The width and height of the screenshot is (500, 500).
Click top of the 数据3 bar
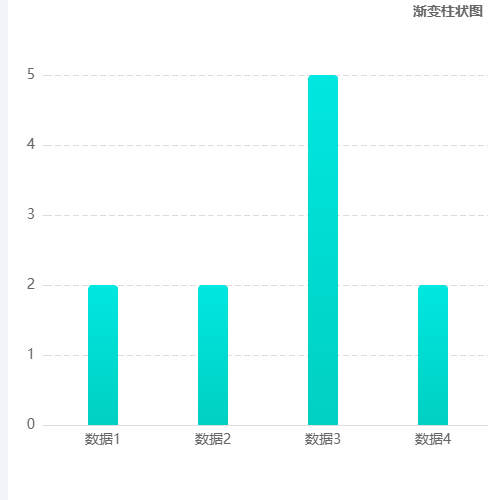(323, 77)
